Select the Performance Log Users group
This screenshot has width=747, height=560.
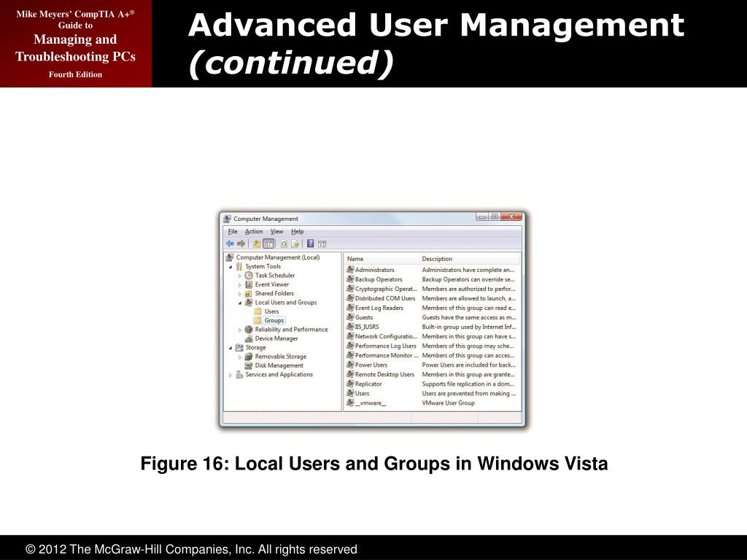pyautogui.click(x=385, y=346)
